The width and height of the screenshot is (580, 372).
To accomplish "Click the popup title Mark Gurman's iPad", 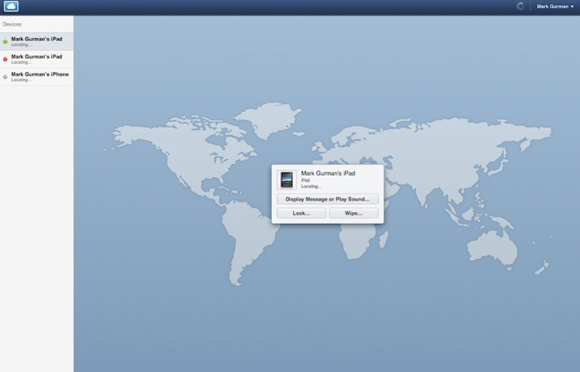I will 328,173.
